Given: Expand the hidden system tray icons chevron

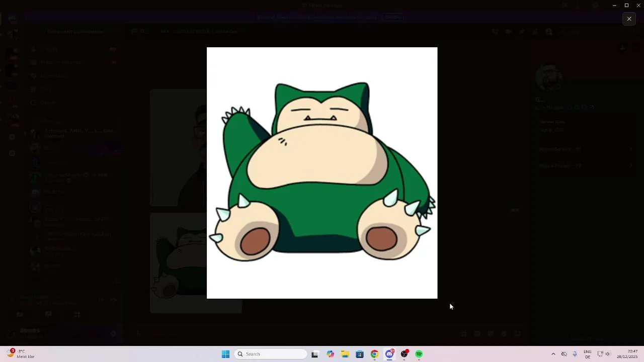Looking at the screenshot, I should click(553, 354).
